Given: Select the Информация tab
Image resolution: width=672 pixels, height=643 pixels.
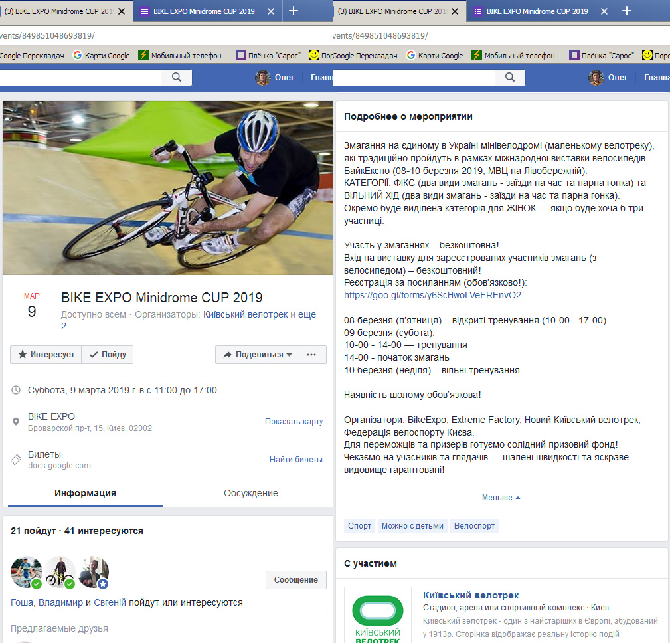Looking at the screenshot, I should tap(85, 493).
